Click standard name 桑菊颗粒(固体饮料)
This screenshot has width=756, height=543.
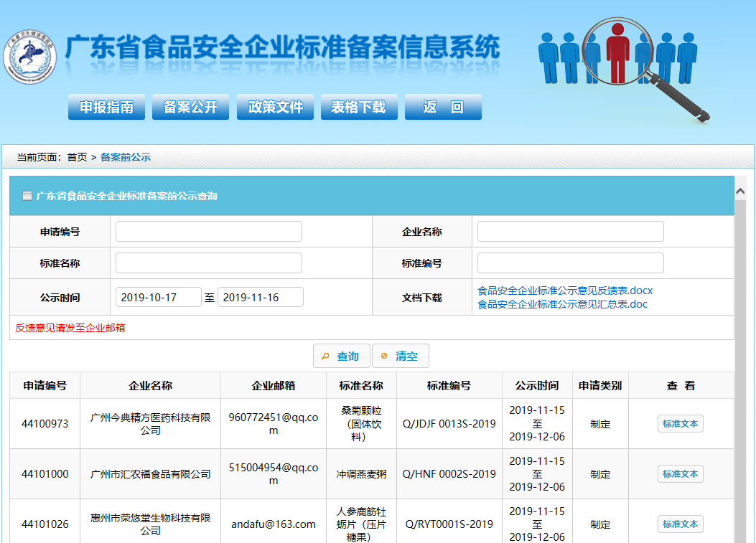(x=361, y=424)
